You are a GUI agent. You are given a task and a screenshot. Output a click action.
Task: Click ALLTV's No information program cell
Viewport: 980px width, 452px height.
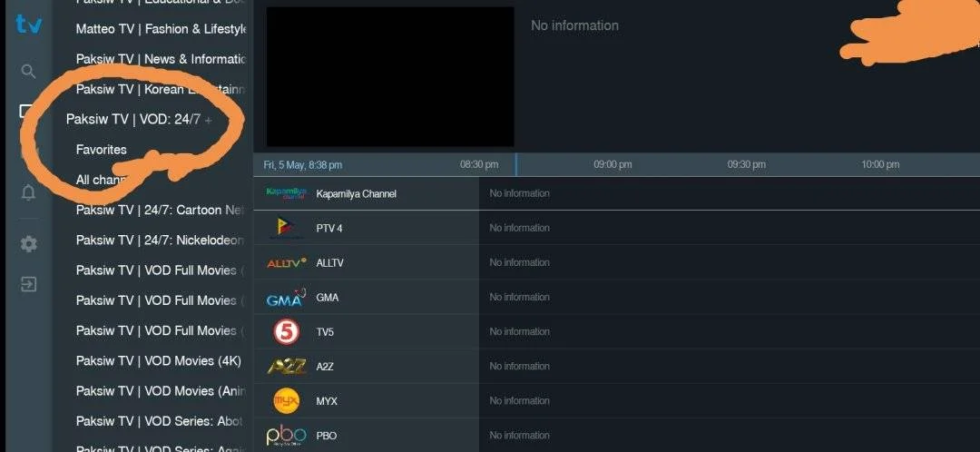[730, 262]
